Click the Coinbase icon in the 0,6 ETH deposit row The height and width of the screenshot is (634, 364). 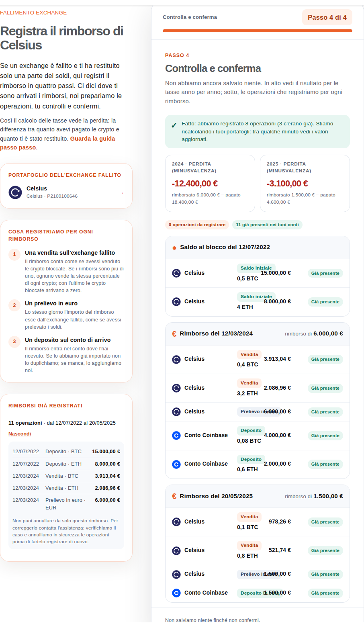(x=176, y=464)
